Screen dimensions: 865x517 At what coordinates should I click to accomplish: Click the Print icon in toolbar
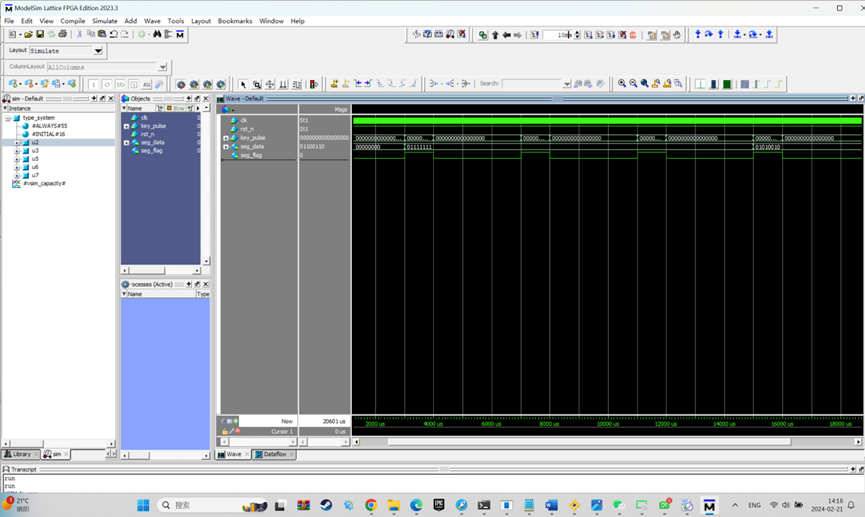63,34
